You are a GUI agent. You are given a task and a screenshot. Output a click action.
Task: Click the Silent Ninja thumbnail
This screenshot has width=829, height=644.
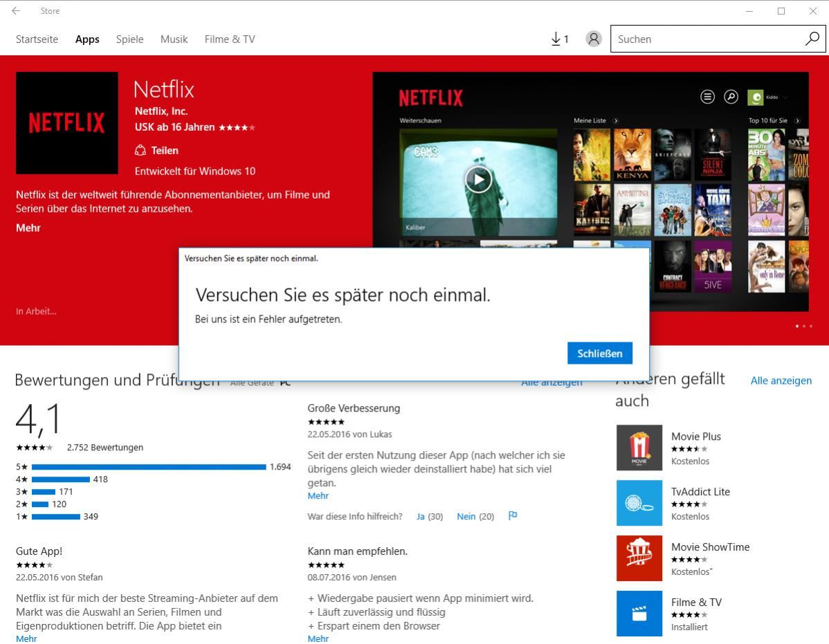(x=713, y=154)
